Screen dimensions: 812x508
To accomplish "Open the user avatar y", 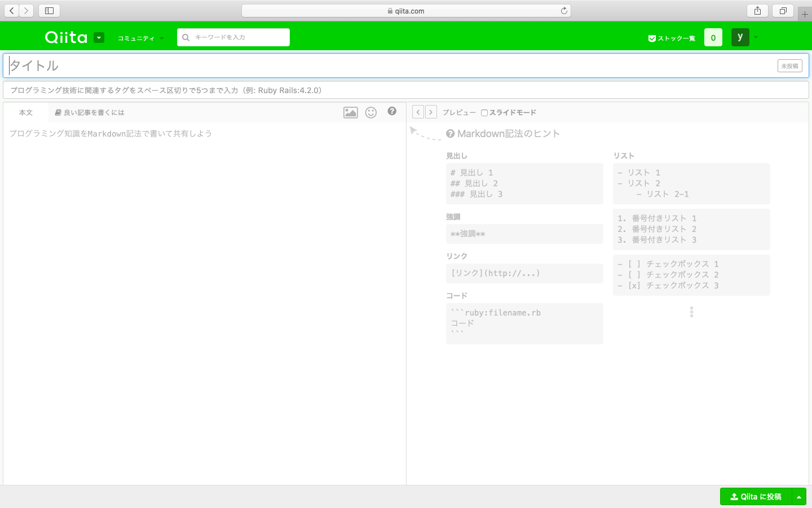I will coord(740,37).
